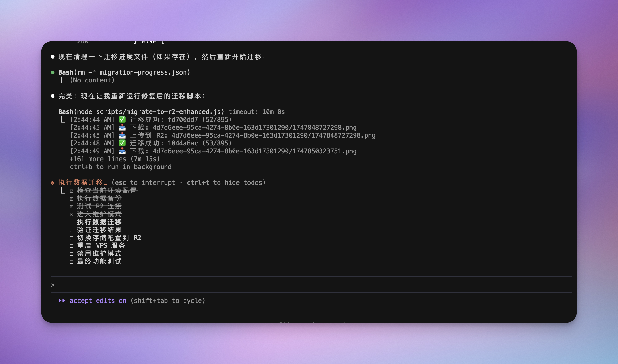
Task: Click green checkmark on fd700dd7 migration line
Action: click(122, 120)
